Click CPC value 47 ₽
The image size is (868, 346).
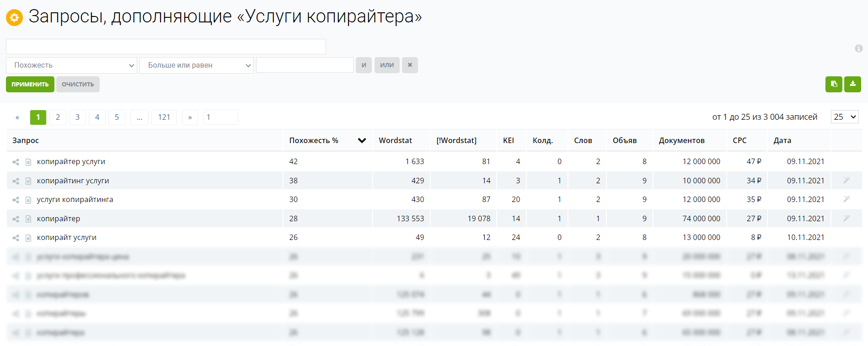pos(754,161)
